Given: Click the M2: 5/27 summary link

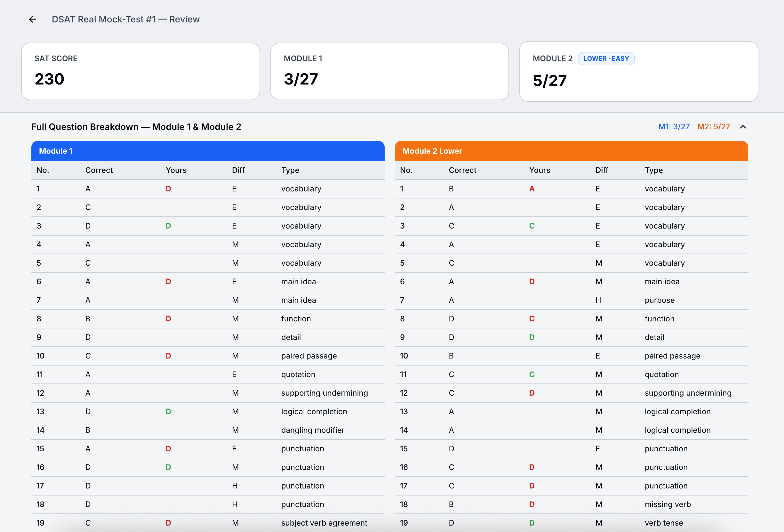Looking at the screenshot, I should click(714, 127).
